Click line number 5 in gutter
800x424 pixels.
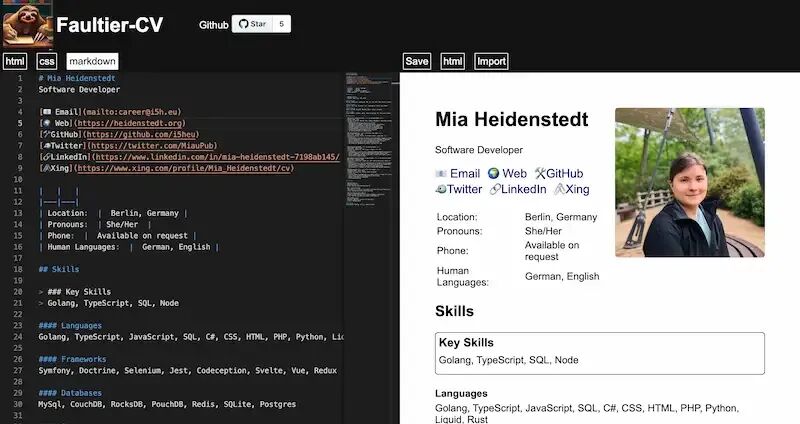pyautogui.click(x=20, y=123)
